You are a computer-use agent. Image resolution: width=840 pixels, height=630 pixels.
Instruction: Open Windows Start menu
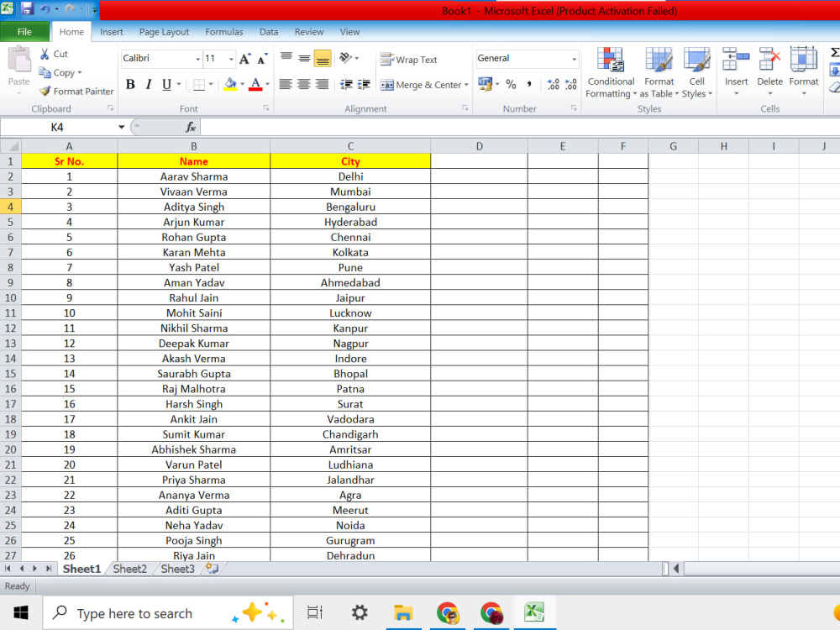tap(21, 612)
